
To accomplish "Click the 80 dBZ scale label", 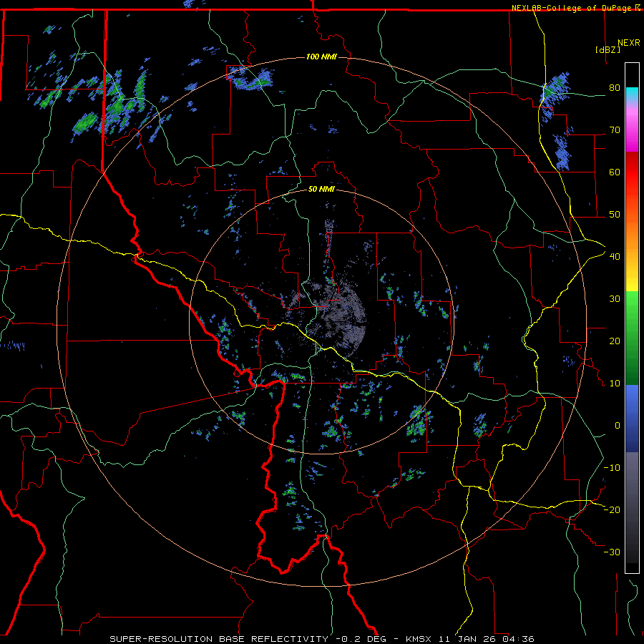I will click(x=615, y=88).
